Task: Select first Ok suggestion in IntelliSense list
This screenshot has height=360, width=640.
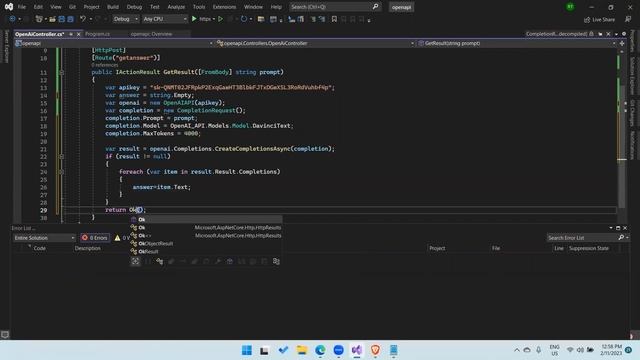Action: pos(206,220)
